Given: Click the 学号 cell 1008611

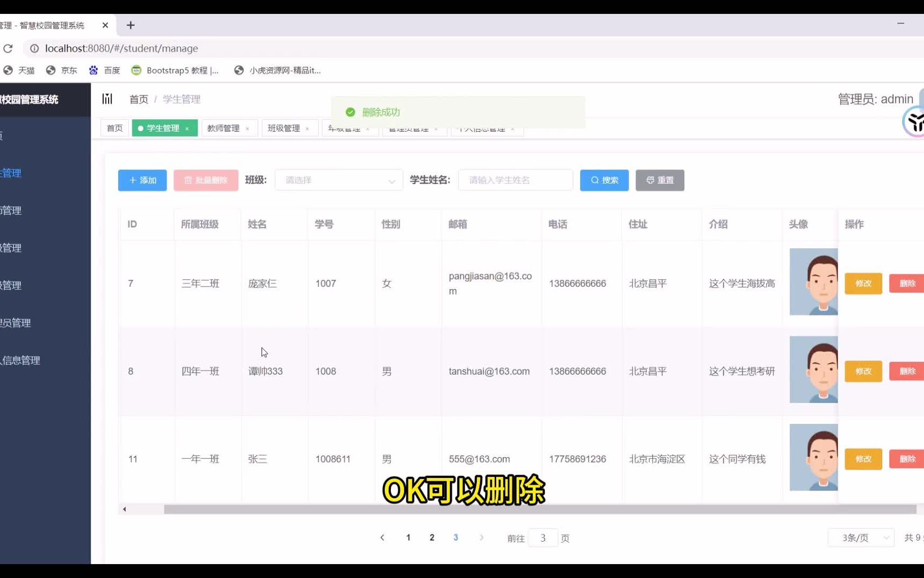Looking at the screenshot, I should coord(333,459).
